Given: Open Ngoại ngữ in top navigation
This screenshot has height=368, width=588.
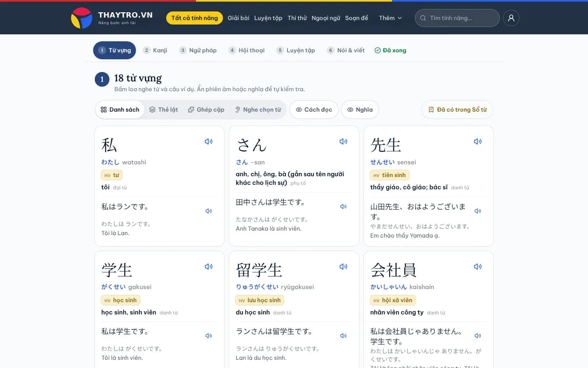Looking at the screenshot, I should [x=326, y=18].
